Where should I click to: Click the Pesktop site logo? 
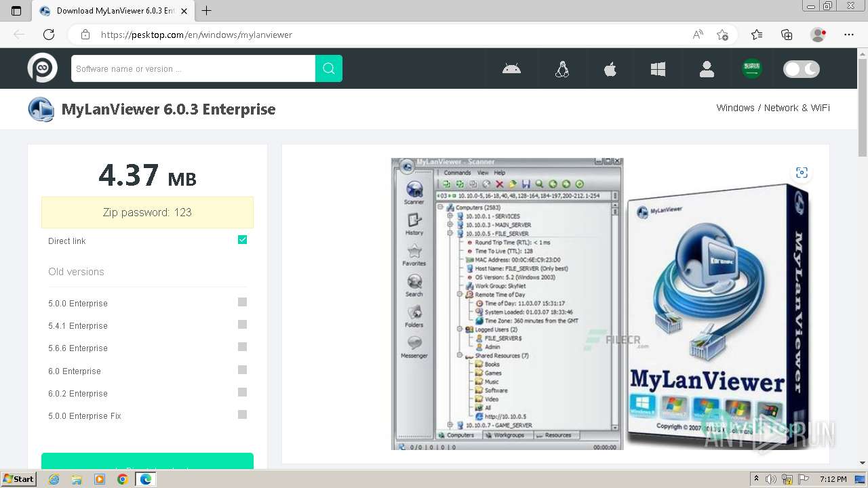click(x=42, y=68)
